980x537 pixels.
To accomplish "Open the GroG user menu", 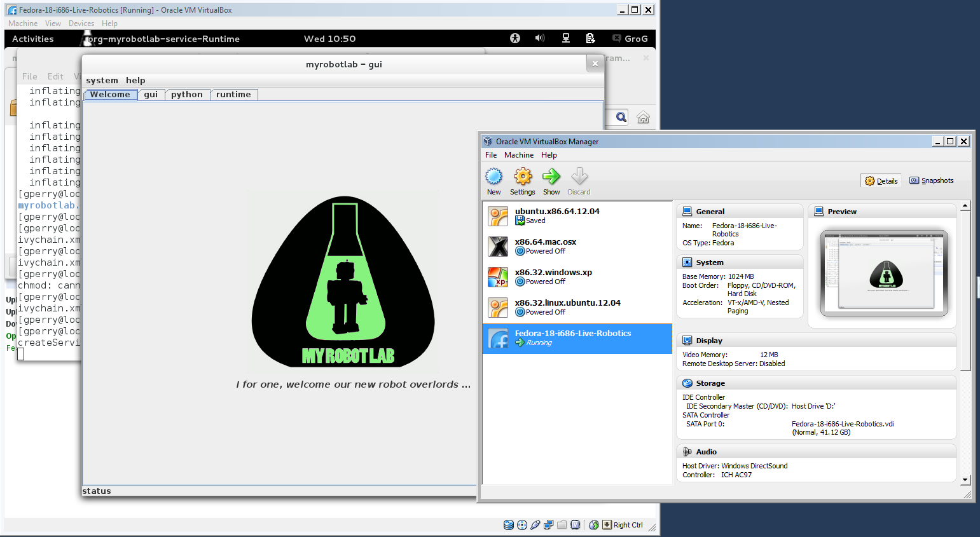I will pyautogui.click(x=630, y=39).
